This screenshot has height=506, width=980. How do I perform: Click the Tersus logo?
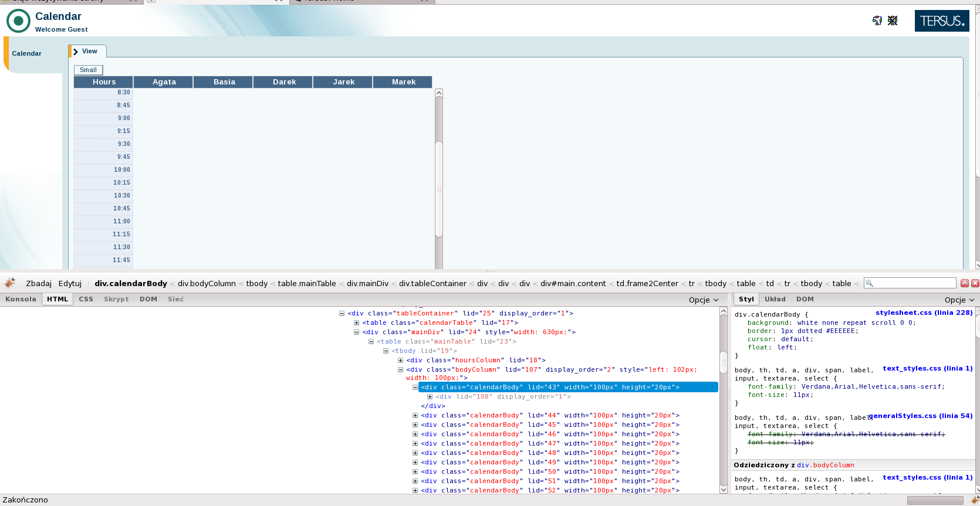[942, 21]
